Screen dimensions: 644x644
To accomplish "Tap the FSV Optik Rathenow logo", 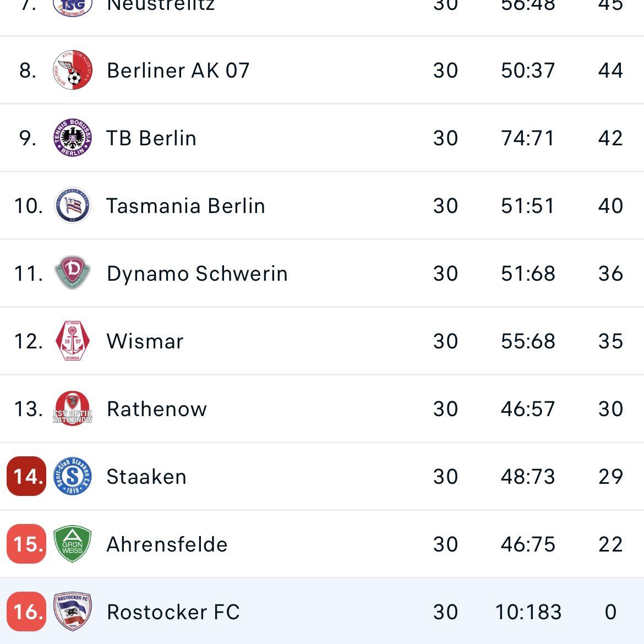I will (x=73, y=408).
